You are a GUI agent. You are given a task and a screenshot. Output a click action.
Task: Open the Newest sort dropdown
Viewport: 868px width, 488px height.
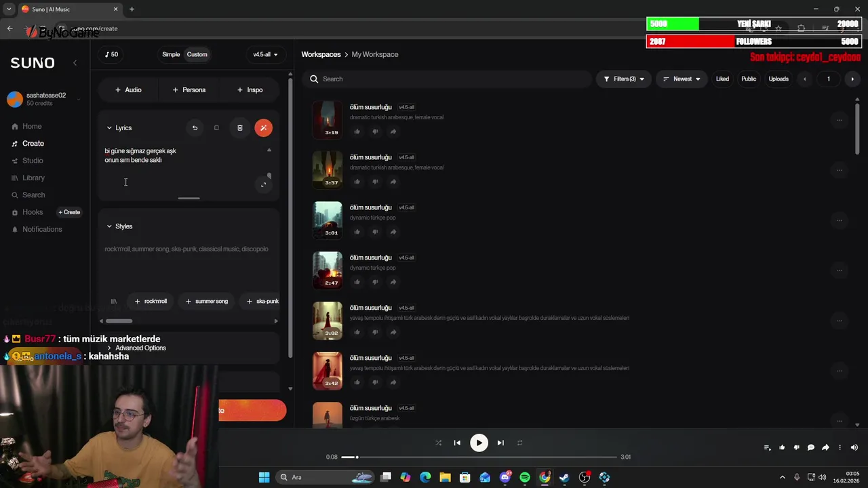682,79
